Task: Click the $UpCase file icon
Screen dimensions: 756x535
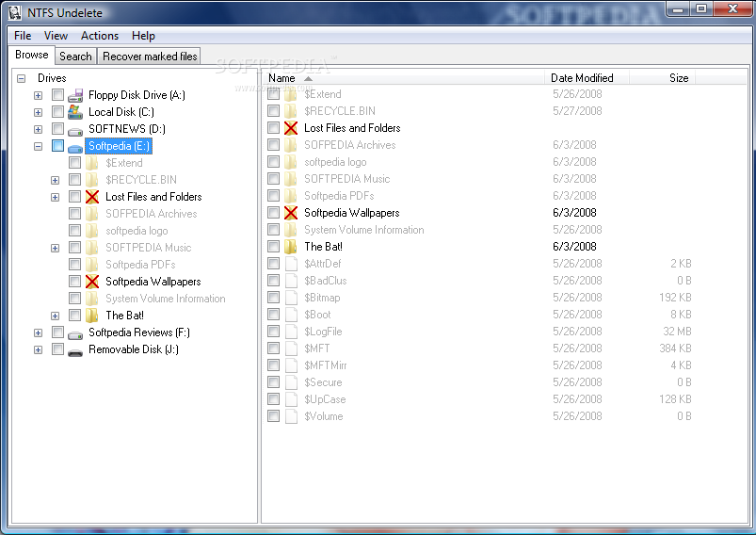Action: pyautogui.click(x=291, y=399)
